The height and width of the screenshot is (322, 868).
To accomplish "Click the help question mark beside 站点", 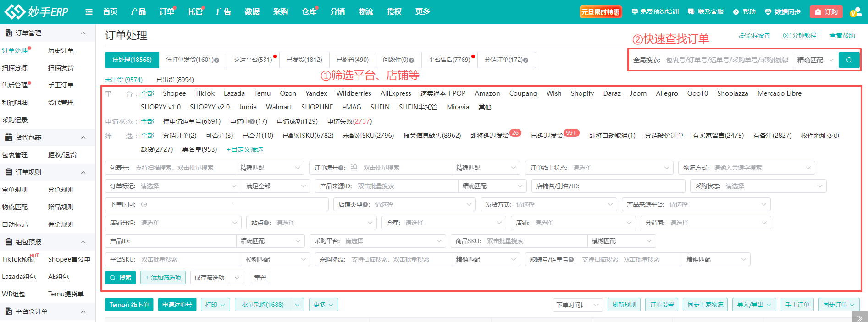I will (267, 223).
